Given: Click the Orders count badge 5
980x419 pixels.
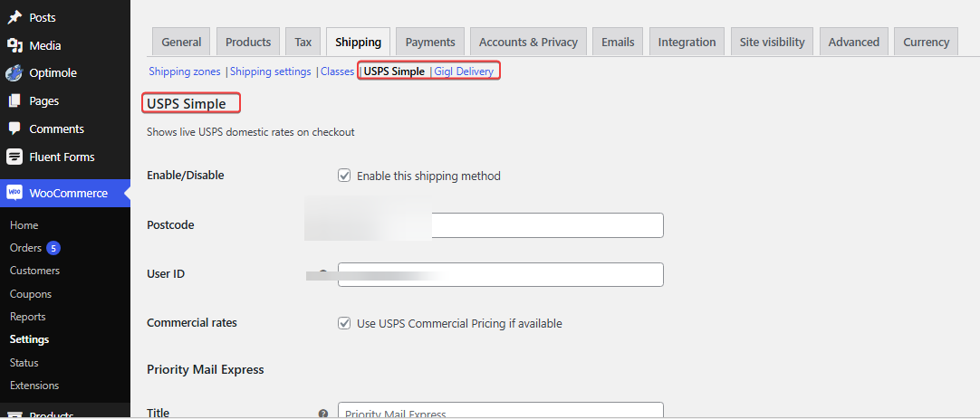Looking at the screenshot, I should click(53, 248).
